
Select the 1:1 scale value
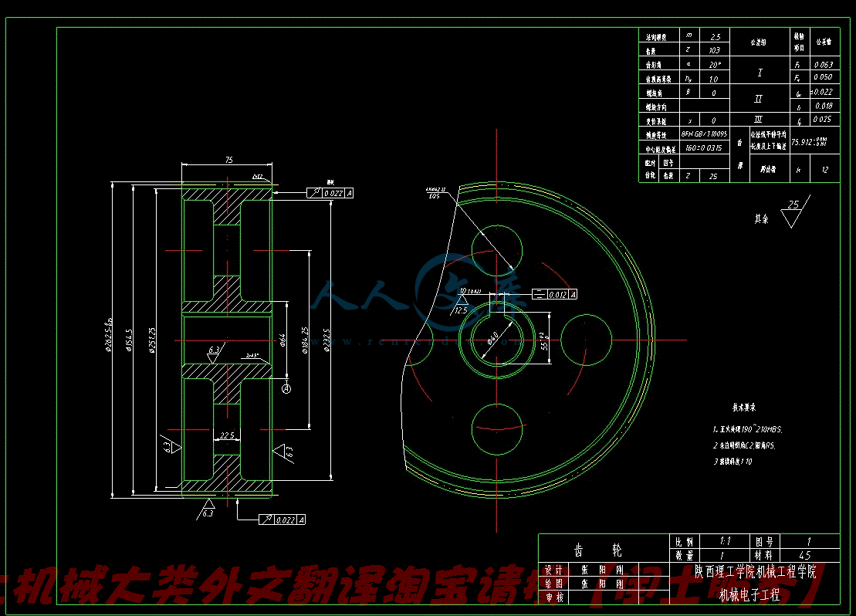(725, 540)
